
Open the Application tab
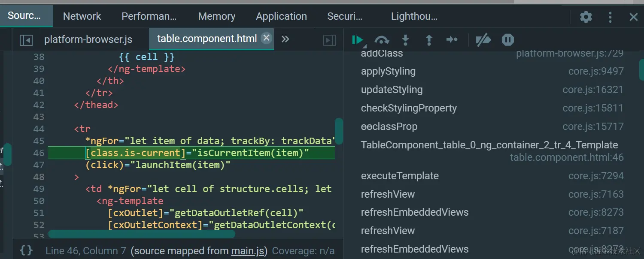click(282, 16)
